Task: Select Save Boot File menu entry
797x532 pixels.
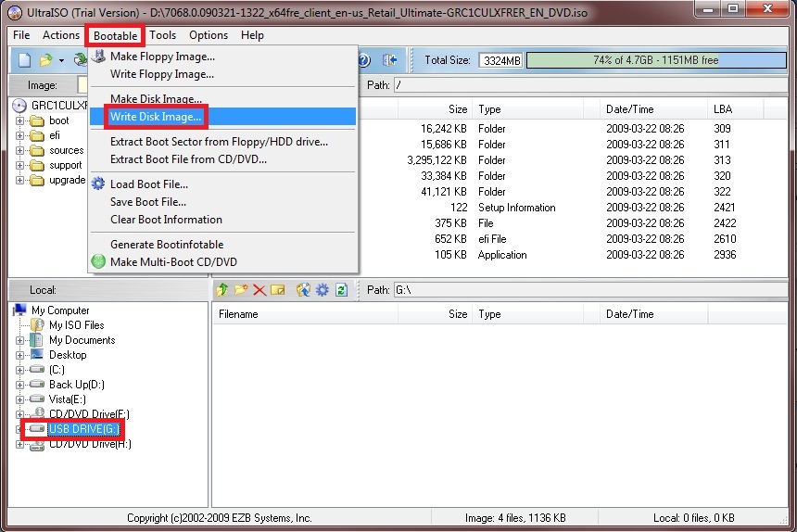Action: (x=222, y=202)
